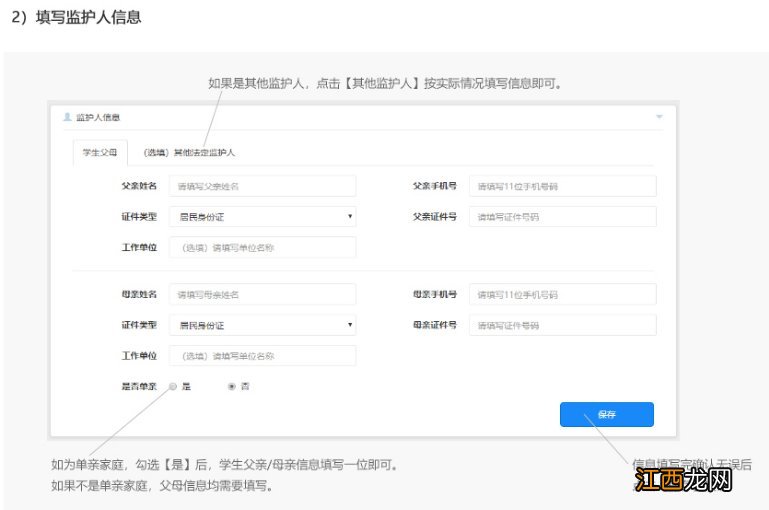
Task: Focus the 父亲手机号 input field
Action: 563,186
